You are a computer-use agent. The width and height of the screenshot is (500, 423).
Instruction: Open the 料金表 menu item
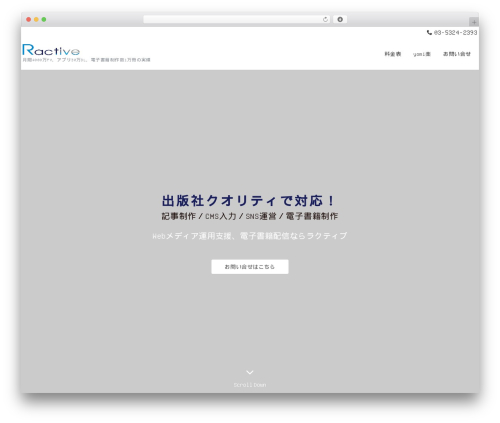tap(393, 54)
